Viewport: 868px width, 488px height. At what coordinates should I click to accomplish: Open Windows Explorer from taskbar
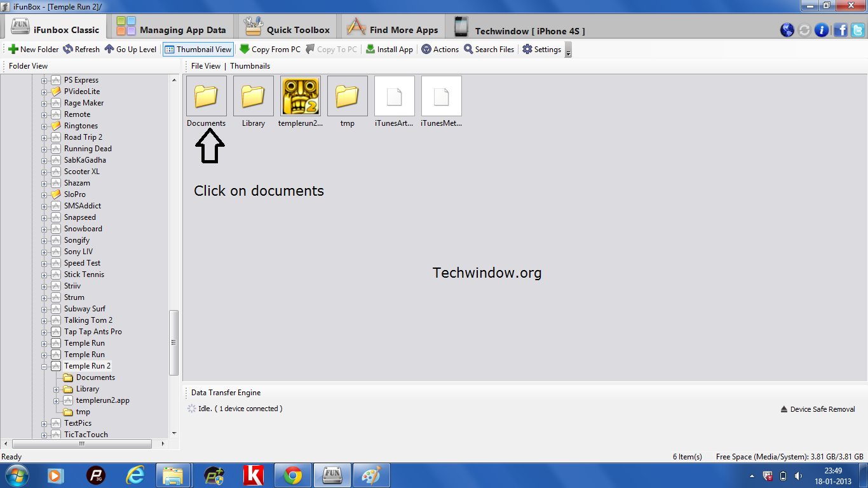point(173,475)
